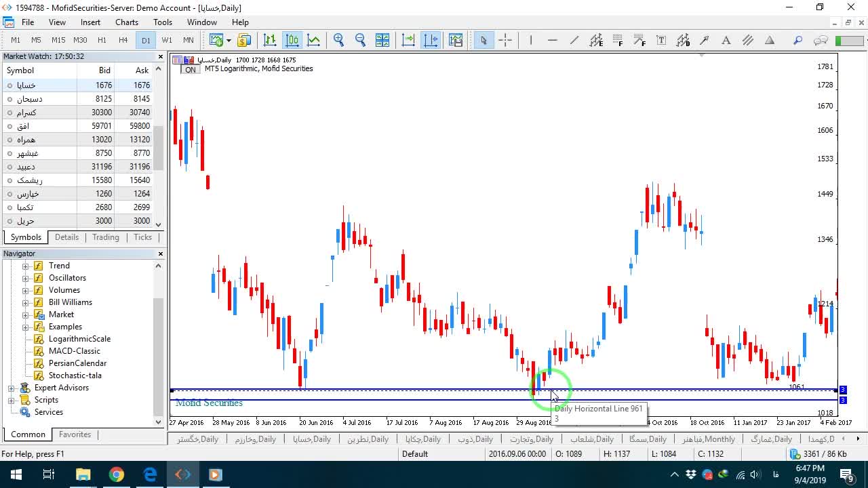Select the MACD-Classic indicator
The image size is (868, 488).
74,351
